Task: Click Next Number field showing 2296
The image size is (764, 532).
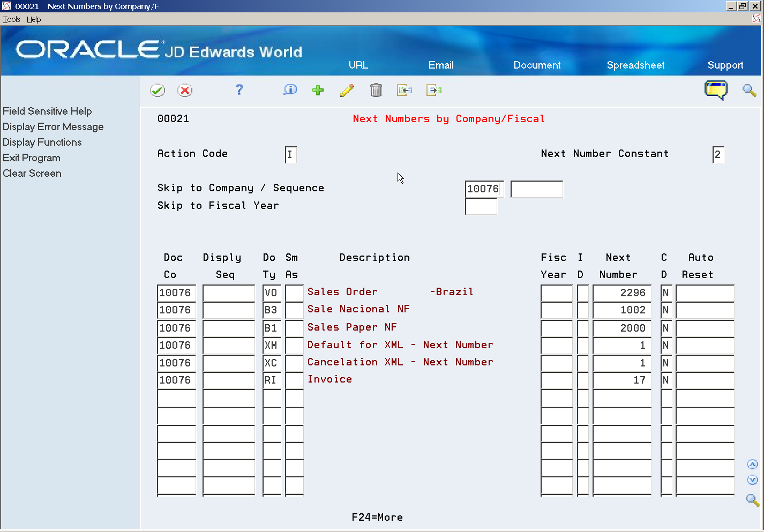Action: tap(622, 293)
